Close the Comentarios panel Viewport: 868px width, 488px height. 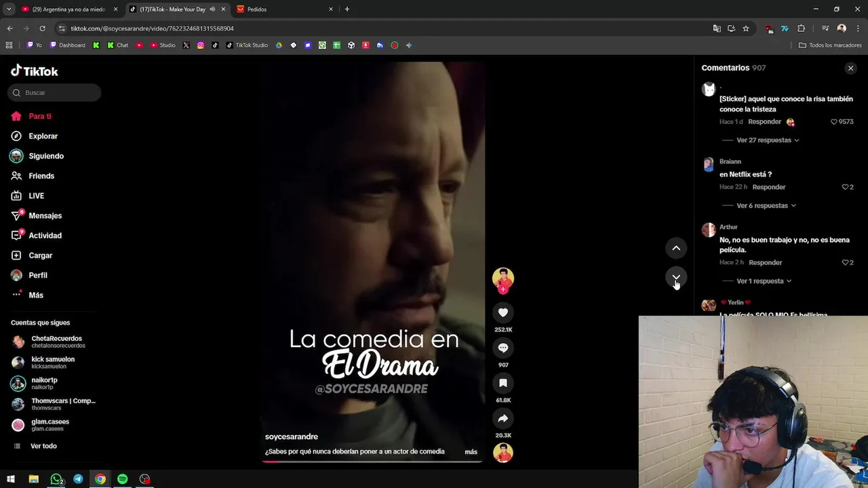850,68
